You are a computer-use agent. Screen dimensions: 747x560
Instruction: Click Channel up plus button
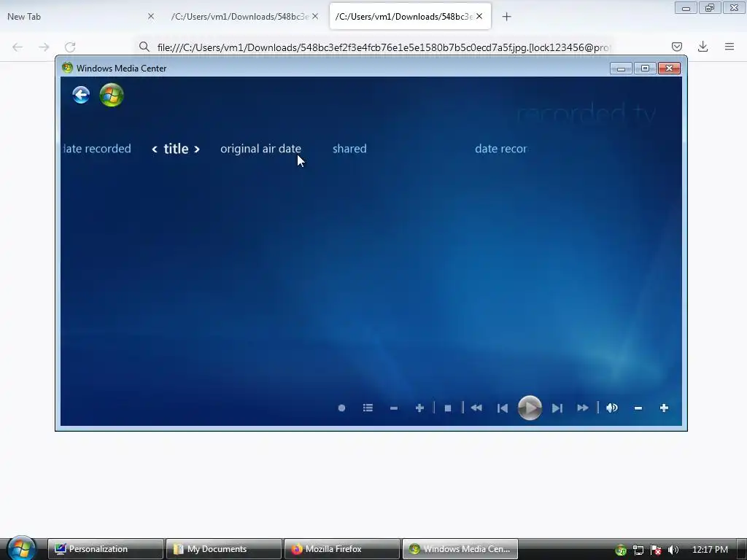tap(419, 408)
